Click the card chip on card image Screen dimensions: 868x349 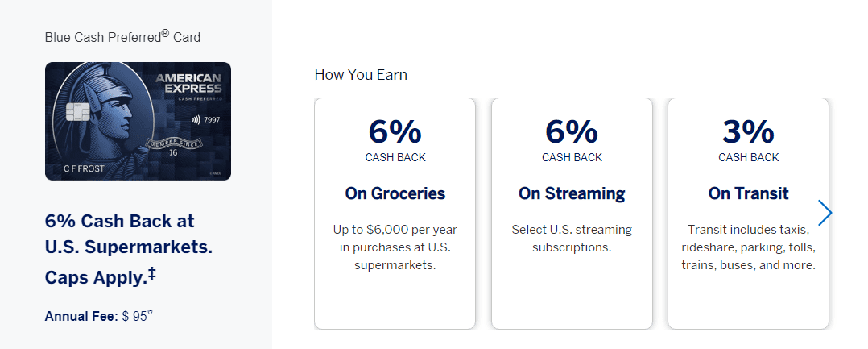pos(76,113)
